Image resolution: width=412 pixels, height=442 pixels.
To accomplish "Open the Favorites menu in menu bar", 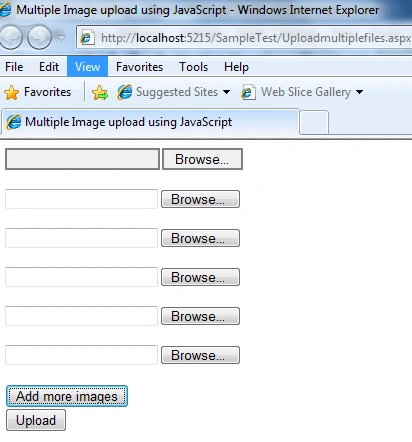I will 139,67.
